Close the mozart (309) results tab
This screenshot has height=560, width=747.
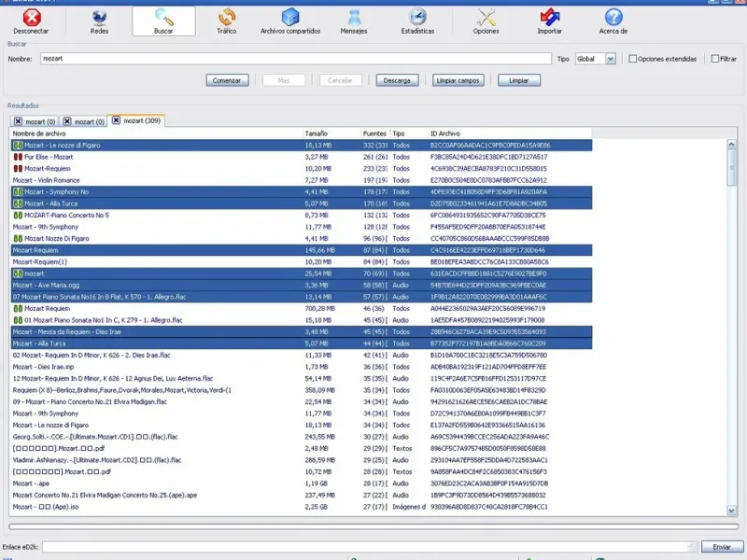[x=116, y=120]
